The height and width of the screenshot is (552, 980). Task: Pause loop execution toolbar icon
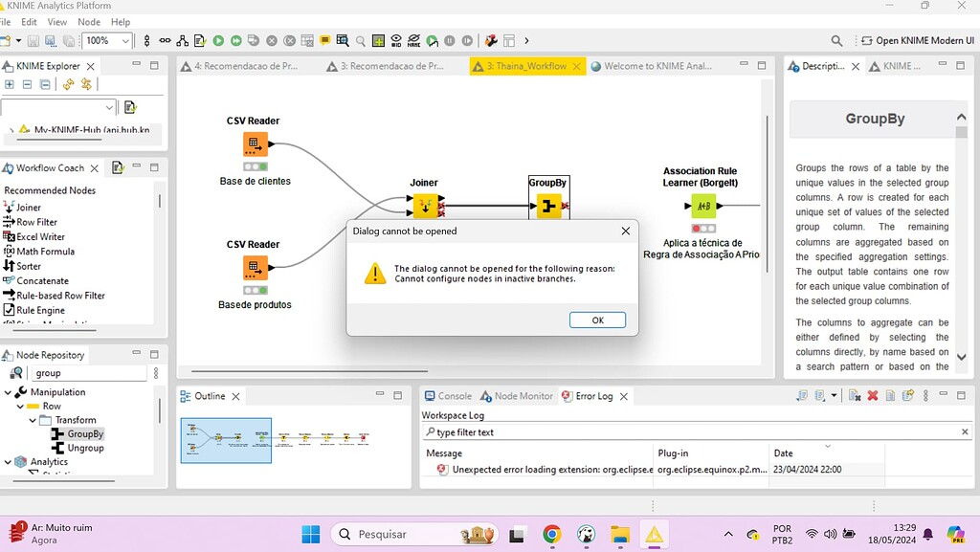click(450, 40)
